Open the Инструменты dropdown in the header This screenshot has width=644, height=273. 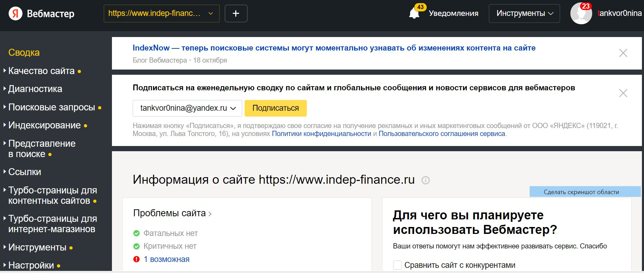[x=524, y=13]
